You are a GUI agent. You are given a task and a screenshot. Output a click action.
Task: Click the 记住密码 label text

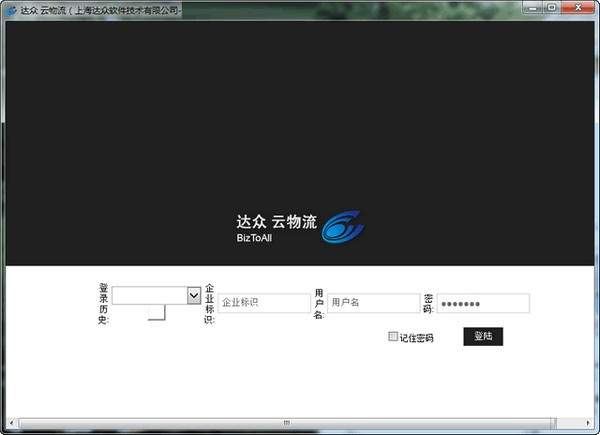coord(417,338)
